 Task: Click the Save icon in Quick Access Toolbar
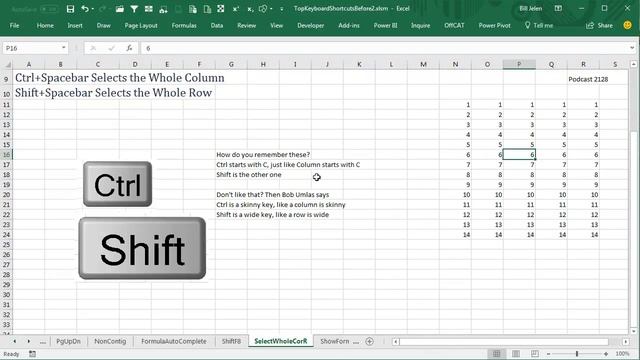tap(70, 9)
